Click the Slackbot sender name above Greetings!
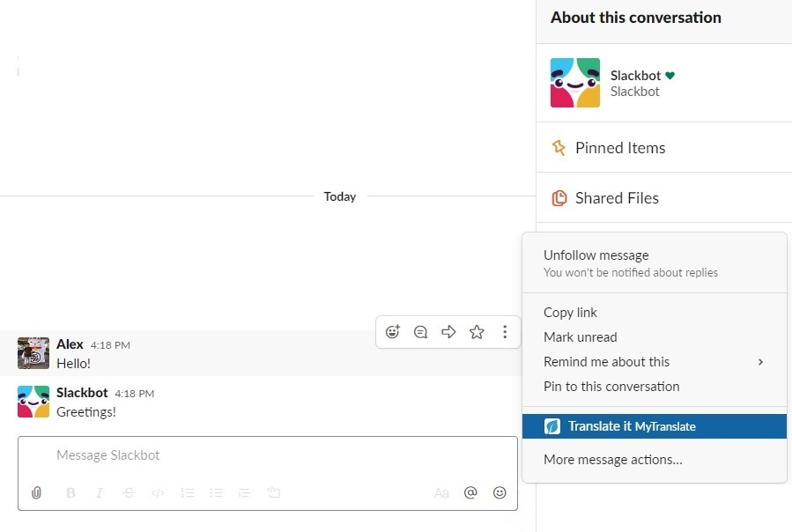The height and width of the screenshot is (532, 792). [x=82, y=393]
